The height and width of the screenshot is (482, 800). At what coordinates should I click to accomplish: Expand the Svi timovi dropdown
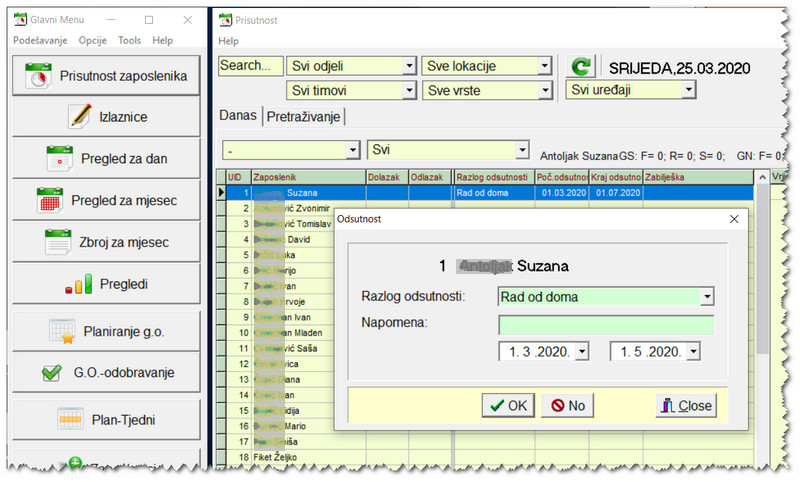pos(409,90)
